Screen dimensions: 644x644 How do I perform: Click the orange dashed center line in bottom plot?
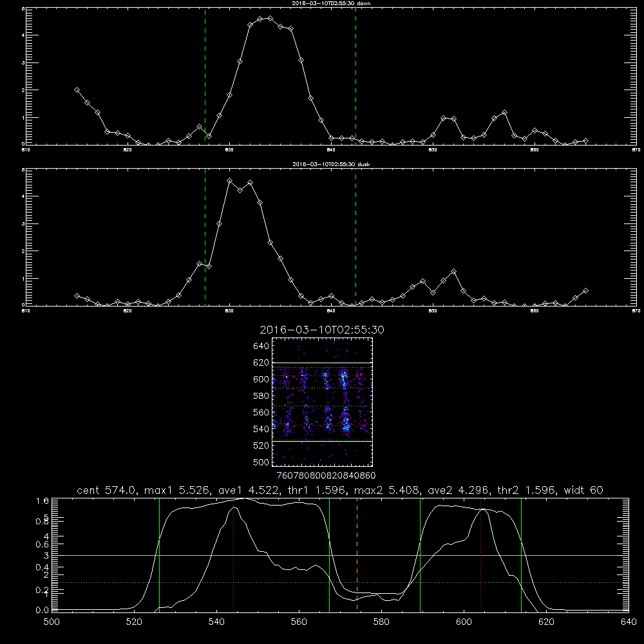357,554
